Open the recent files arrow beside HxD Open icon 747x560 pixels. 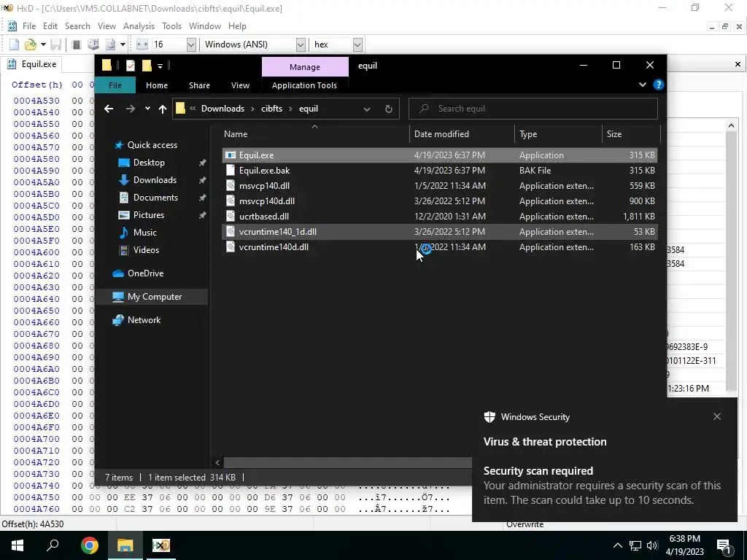[x=43, y=44]
